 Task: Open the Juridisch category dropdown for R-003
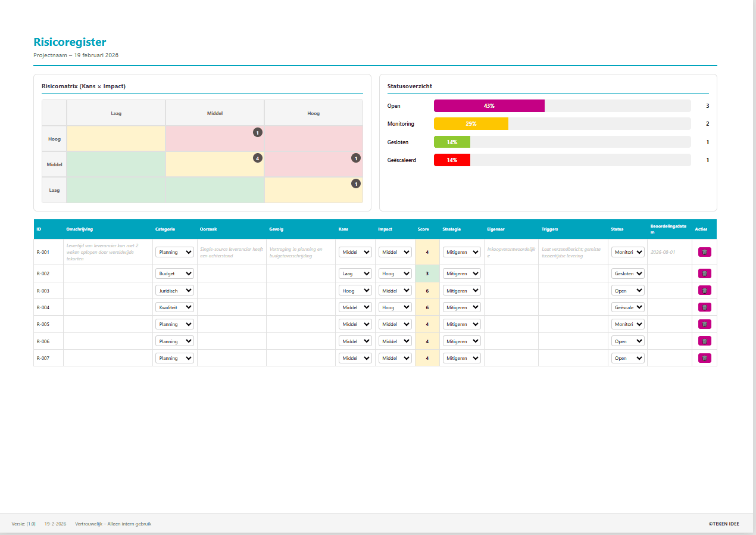(x=174, y=290)
